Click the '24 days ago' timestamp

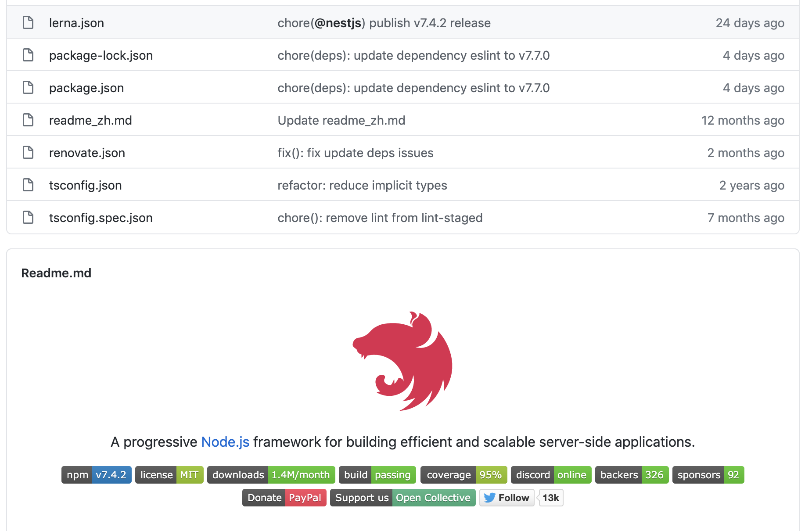point(750,23)
